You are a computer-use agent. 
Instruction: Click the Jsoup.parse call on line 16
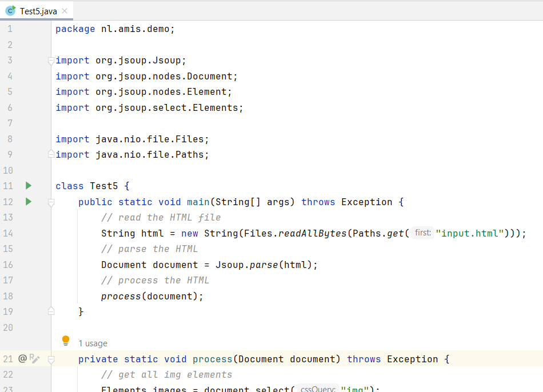[249, 265]
